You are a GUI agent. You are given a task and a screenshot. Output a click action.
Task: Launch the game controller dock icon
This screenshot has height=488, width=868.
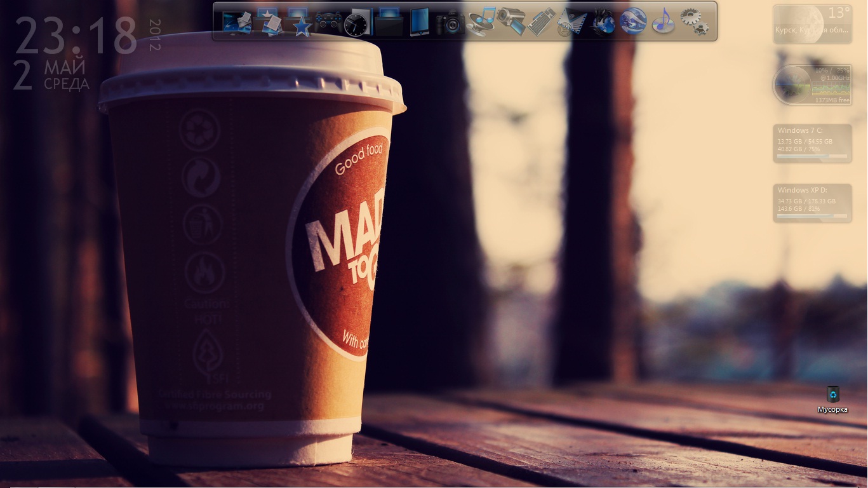[x=328, y=23]
